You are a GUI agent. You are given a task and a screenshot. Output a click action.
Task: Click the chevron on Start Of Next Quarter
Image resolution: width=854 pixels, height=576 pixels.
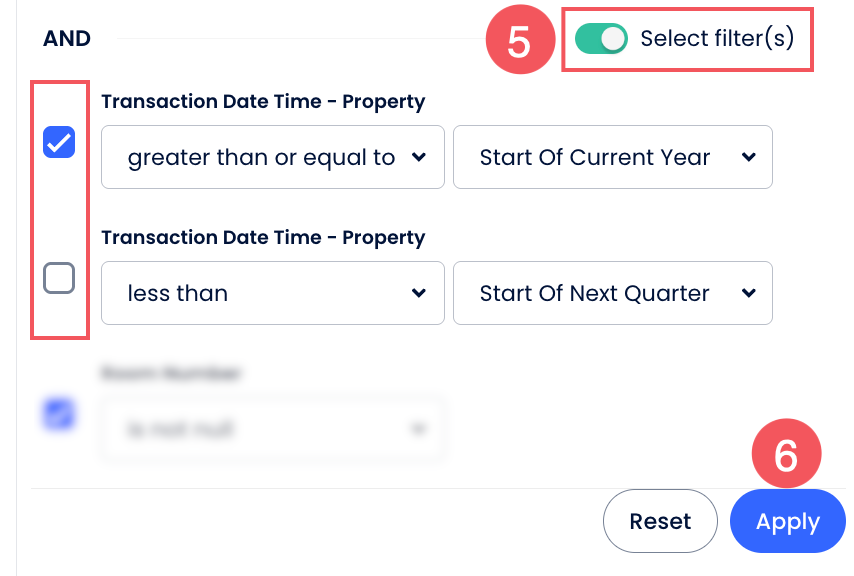click(748, 293)
